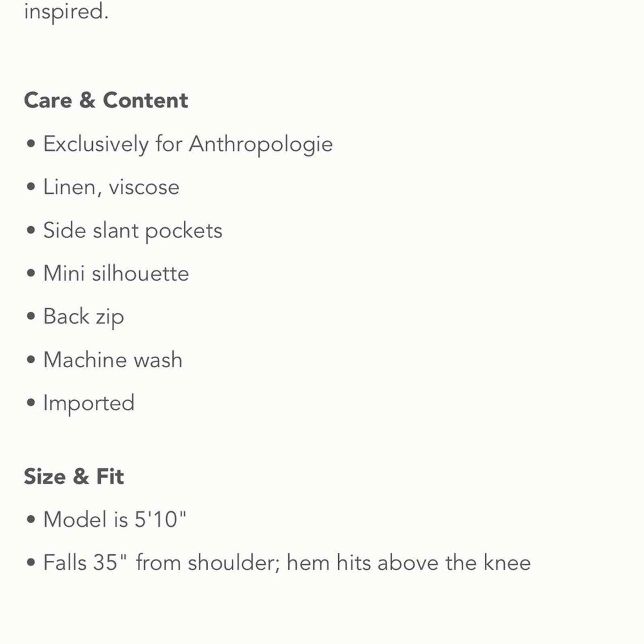This screenshot has width=644, height=644.
Task: Select the "Linen, viscose" text
Action: click(111, 187)
